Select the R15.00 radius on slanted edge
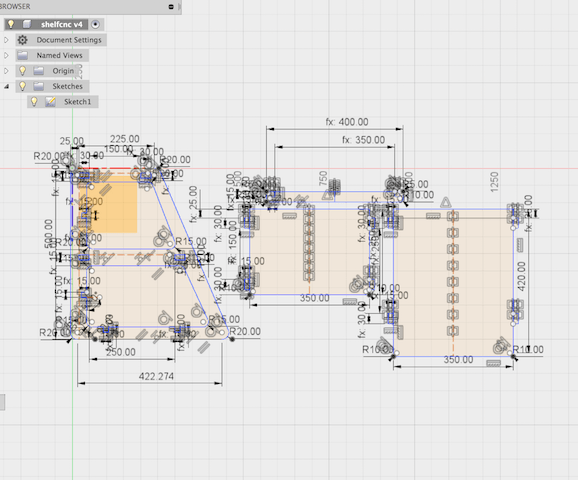 (191, 241)
